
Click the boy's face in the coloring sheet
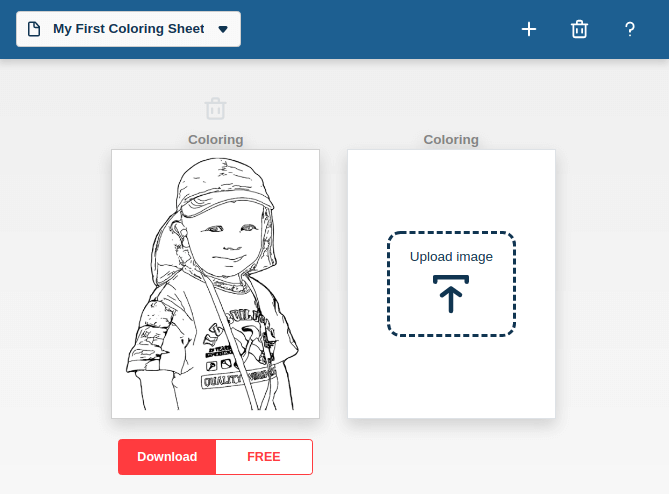click(228, 241)
